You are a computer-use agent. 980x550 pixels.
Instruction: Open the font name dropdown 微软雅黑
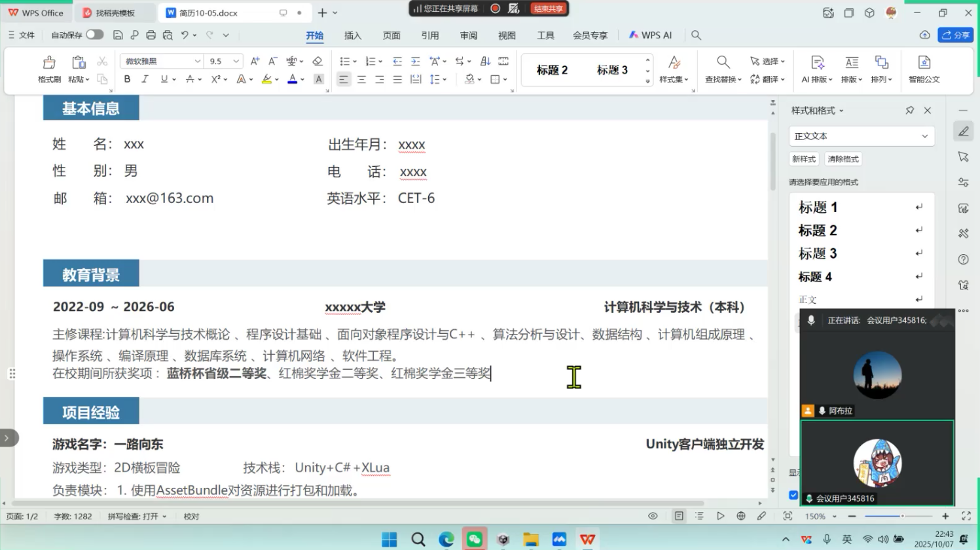(x=197, y=61)
